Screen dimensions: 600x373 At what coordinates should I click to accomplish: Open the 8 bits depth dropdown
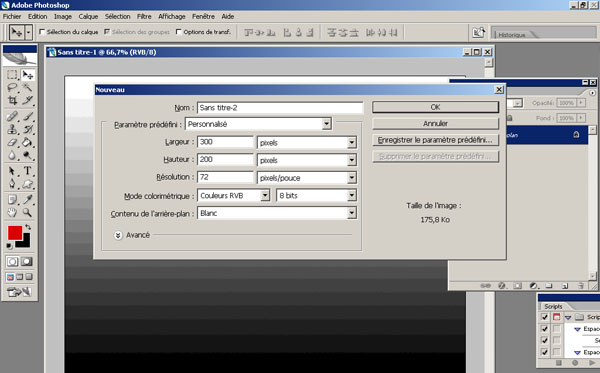[x=352, y=195]
